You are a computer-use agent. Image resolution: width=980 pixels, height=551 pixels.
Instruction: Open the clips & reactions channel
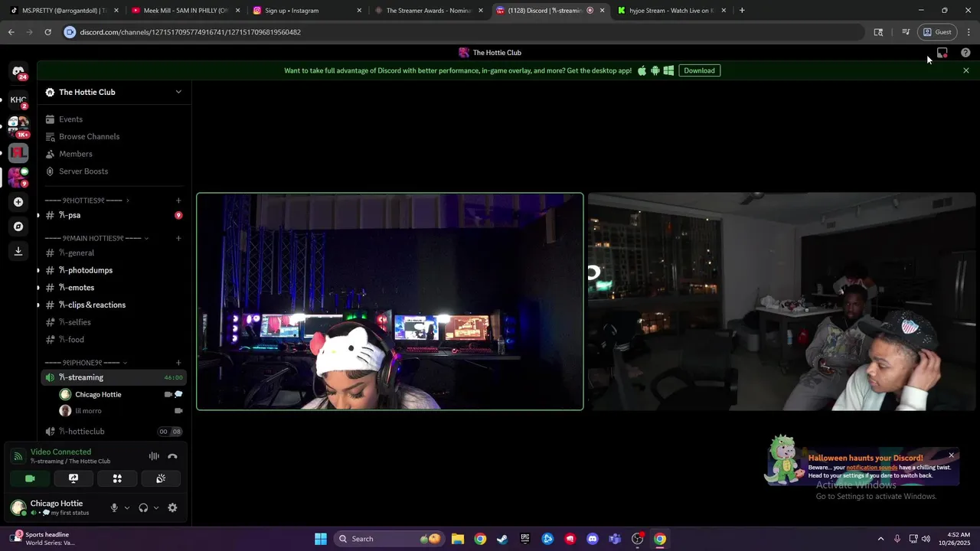tap(113, 305)
